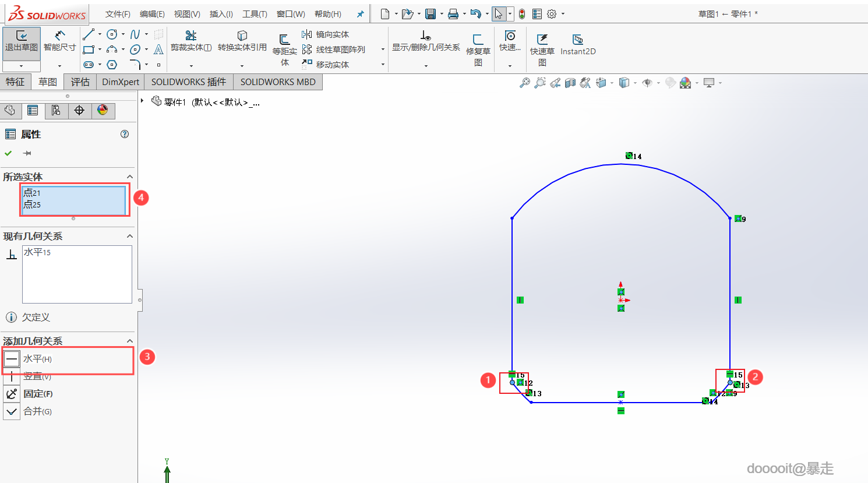Screen dimensions: 868x483
Task: Collapse the 所选实体 section
Action: tap(130, 177)
